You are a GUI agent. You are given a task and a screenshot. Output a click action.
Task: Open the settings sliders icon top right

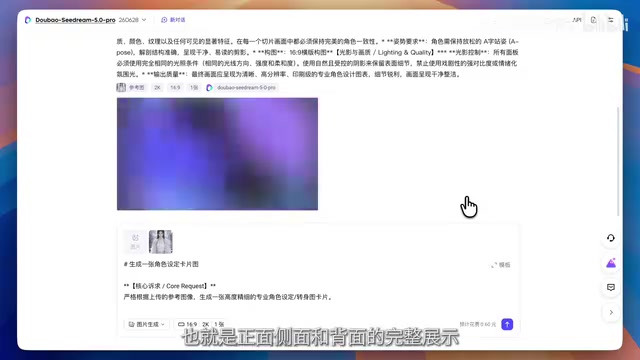(611, 20)
